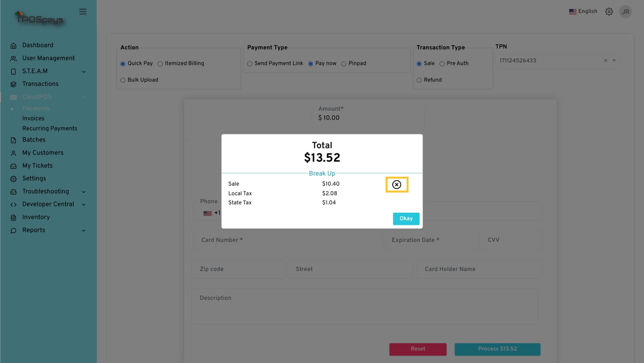
Task: Open Recurring Payments in sidebar
Action: (50, 128)
